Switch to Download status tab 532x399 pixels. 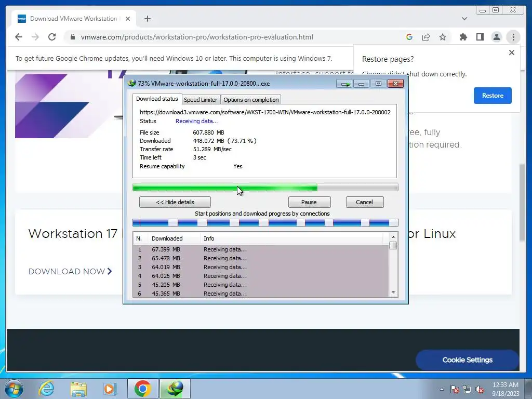pyautogui.click(x=157, y=99)
